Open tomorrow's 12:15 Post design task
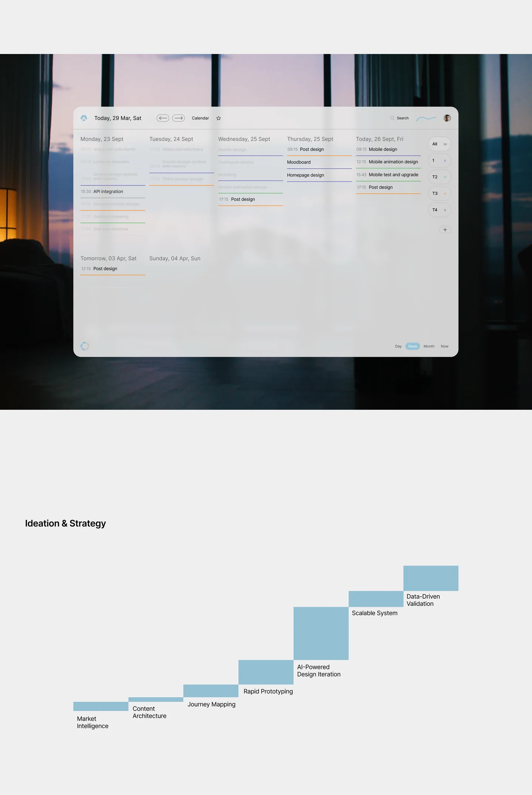This screenshot has height=795, width=532. tap(113, 269)
